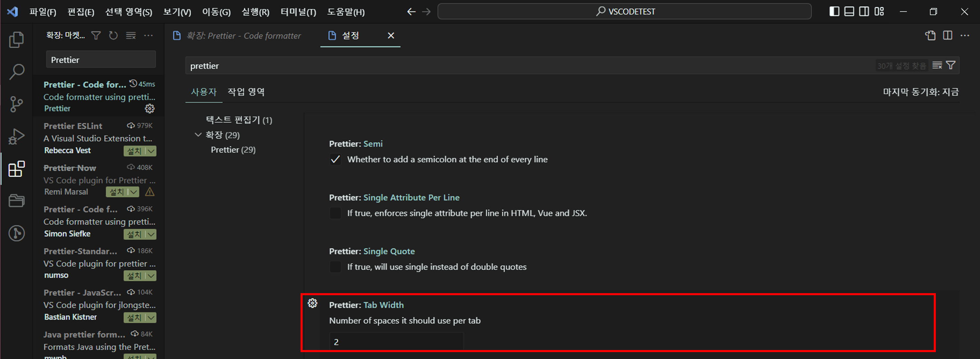This screenshot has height=359, width=980.
Task: Toggle bottom panel layout icon
Action: 849,11
